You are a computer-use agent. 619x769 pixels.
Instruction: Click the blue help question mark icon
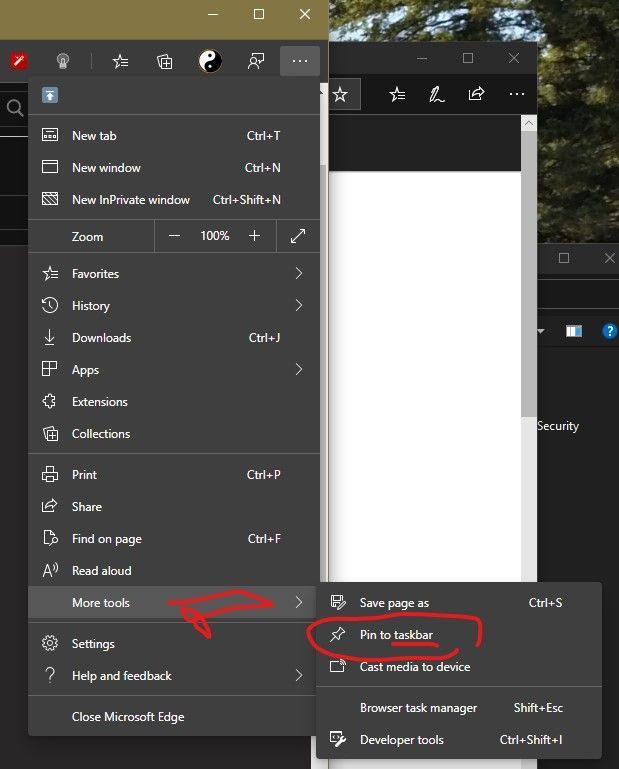610,332
